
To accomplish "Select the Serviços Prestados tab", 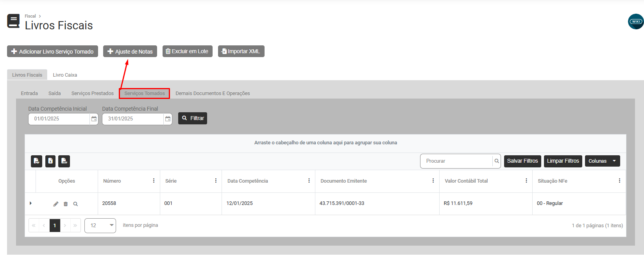I will 92,93.
